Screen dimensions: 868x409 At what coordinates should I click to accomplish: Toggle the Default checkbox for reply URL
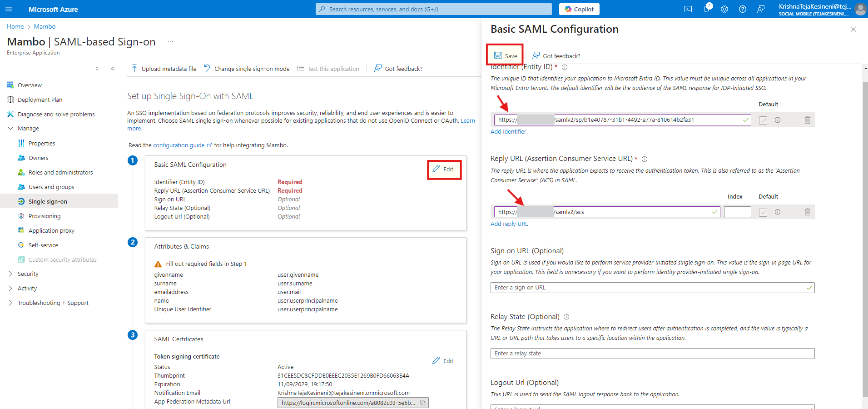[x=763, y=212]
